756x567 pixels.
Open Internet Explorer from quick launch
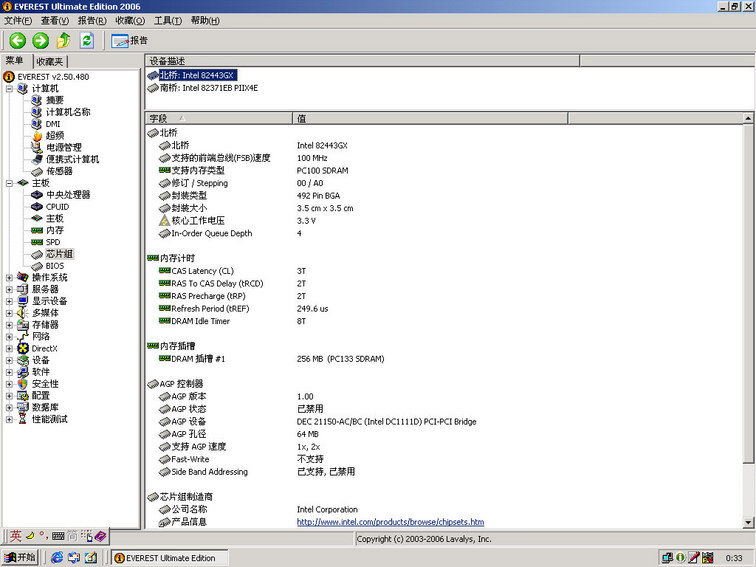[x=56, y=557]
